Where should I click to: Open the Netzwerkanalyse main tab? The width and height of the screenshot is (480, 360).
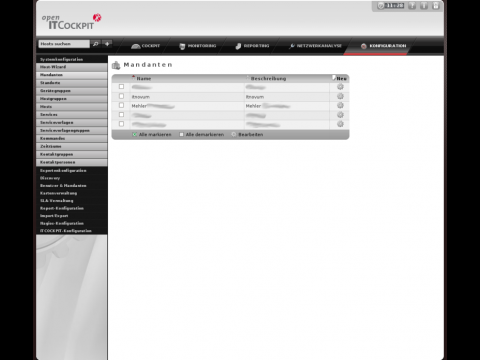click(315, 46)
